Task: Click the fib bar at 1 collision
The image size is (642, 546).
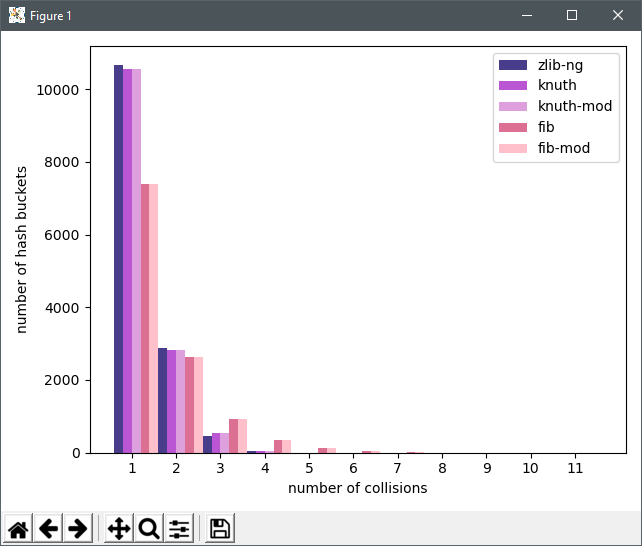Action: click(x=145, y=318)
